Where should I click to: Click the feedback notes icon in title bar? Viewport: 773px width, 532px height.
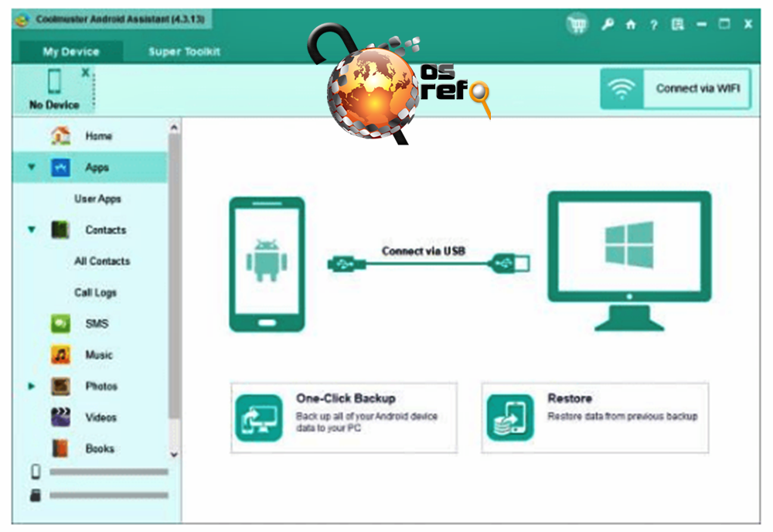click(678, 24)
